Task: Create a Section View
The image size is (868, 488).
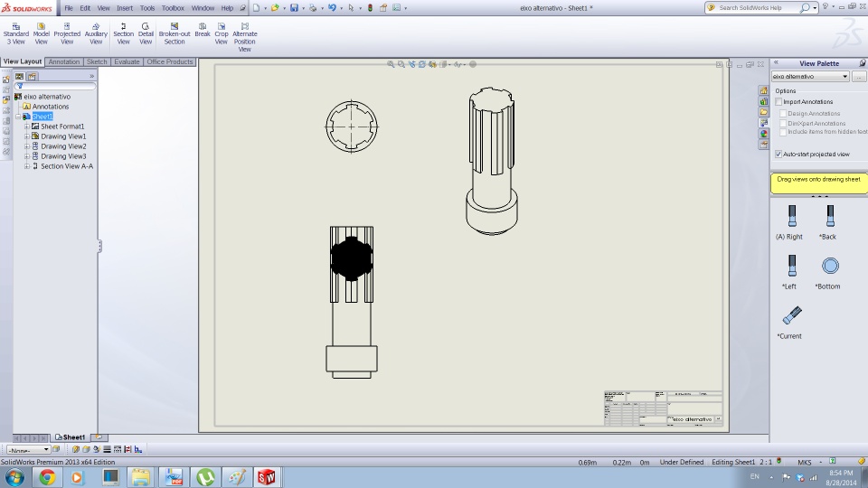Action: click(124, 33)
